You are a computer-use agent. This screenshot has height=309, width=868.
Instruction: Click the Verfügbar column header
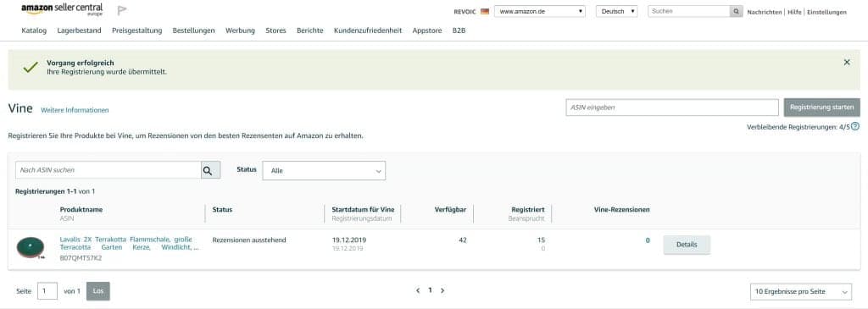[x=450, y=209]
